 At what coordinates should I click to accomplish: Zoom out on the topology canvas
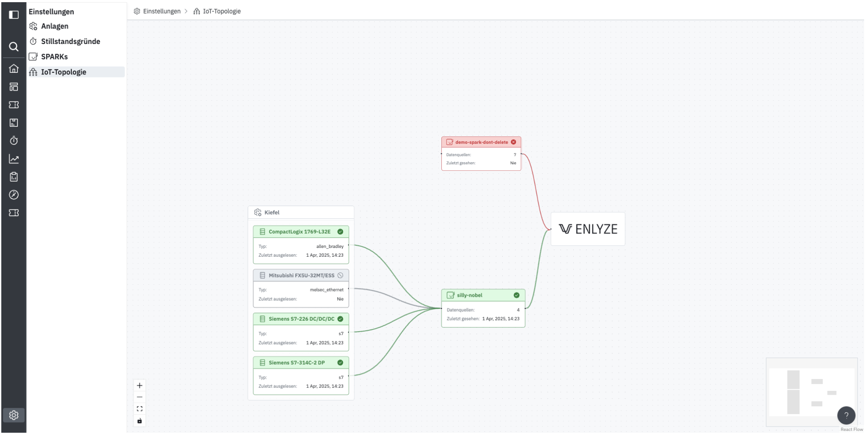[x=140, y=397]
